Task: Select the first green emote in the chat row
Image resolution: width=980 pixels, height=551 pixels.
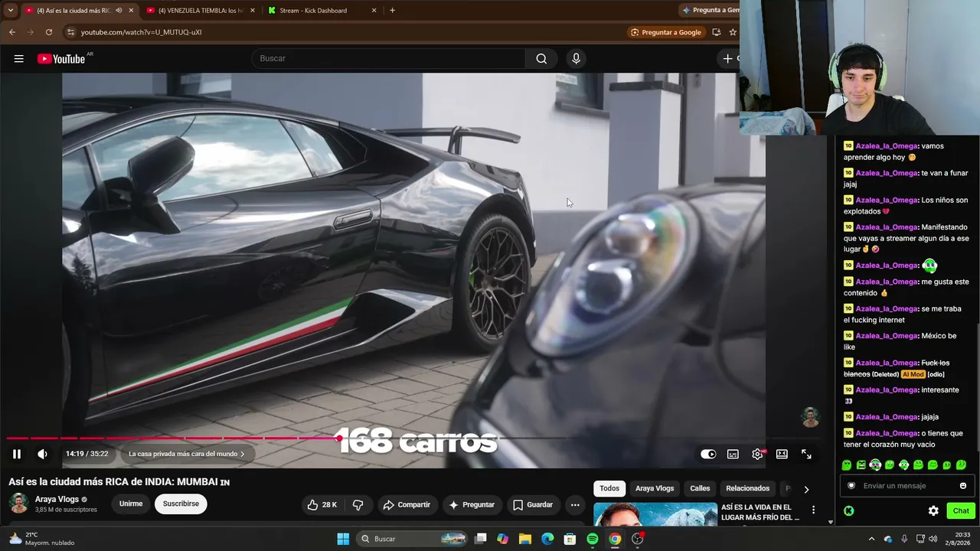Action: 847,465
